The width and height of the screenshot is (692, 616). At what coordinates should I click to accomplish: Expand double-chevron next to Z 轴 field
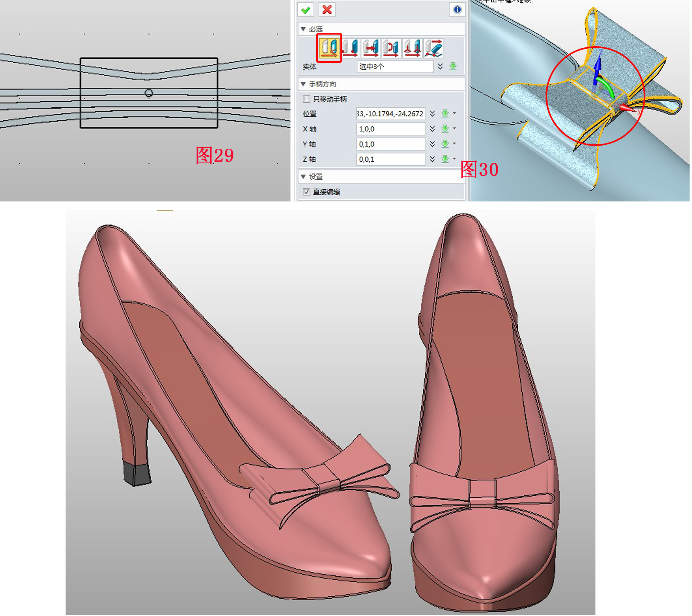432,159
